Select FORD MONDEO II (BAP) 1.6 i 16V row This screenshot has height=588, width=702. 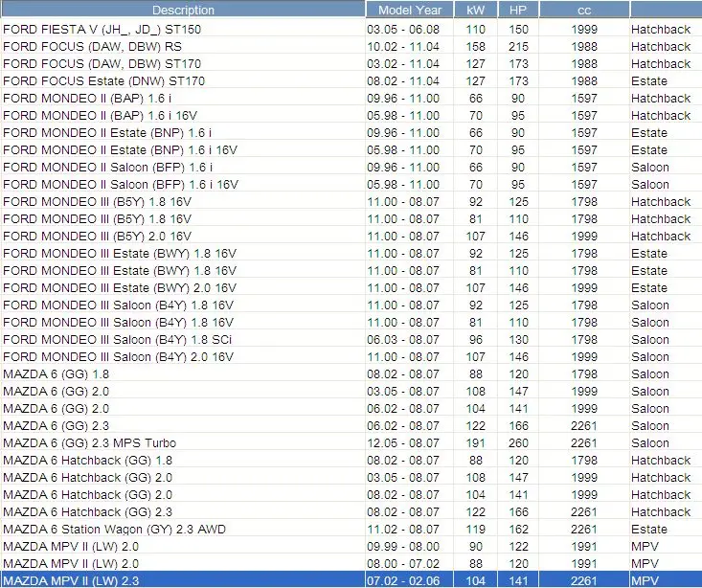click(x=351, y=116)
